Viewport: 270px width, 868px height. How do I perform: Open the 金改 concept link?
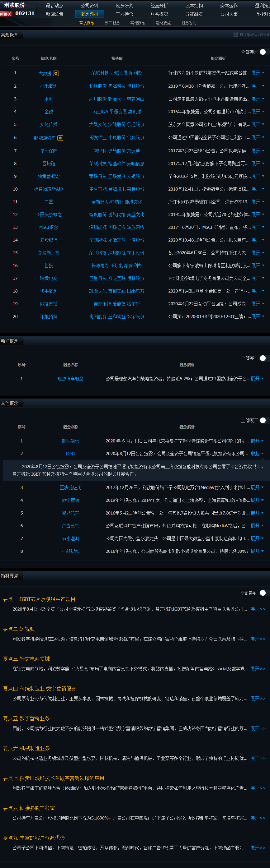[49, 112]
